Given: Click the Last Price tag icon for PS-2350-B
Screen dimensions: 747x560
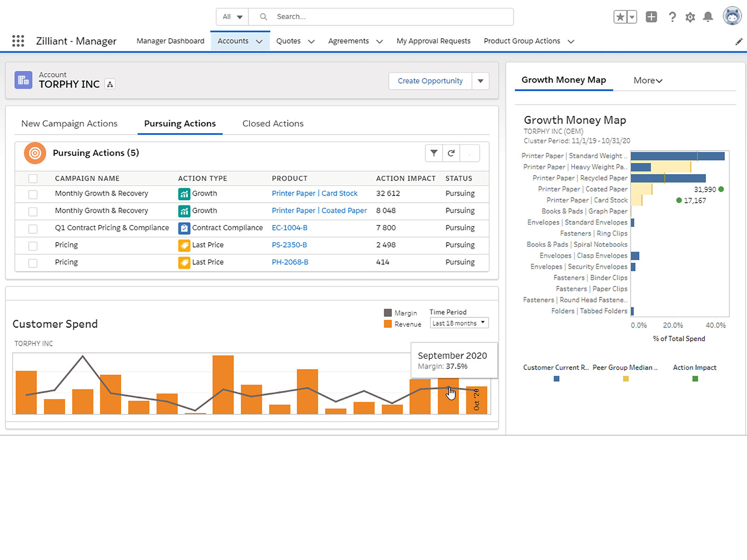Looking at the screenshot, I should (184, 245).
